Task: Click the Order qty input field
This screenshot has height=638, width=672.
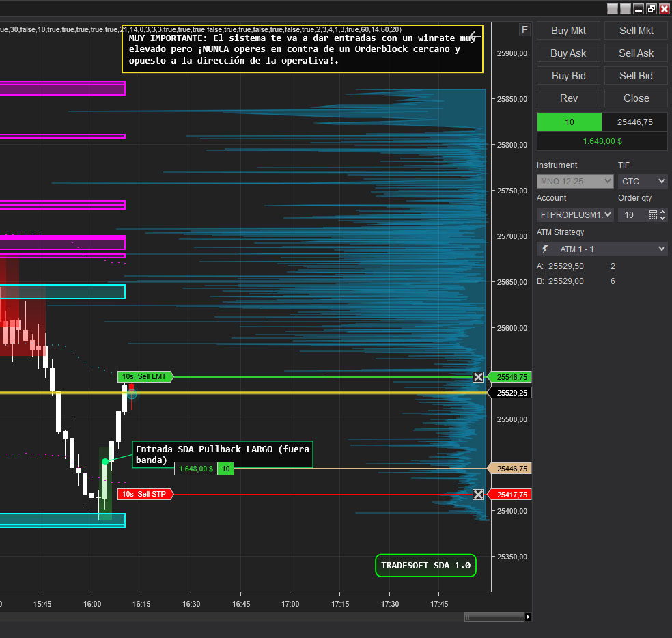Action: (632, 215)
